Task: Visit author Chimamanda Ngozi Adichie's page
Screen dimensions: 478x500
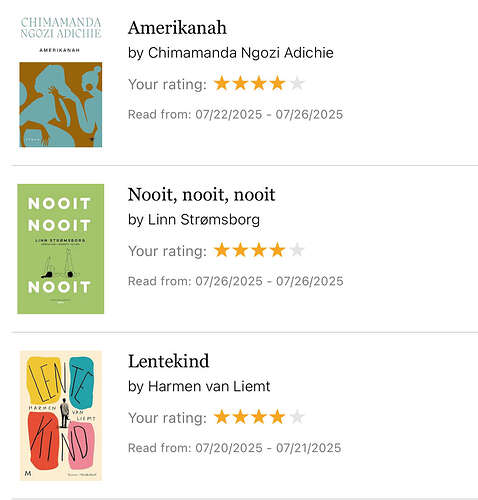Action: point(241,53)
